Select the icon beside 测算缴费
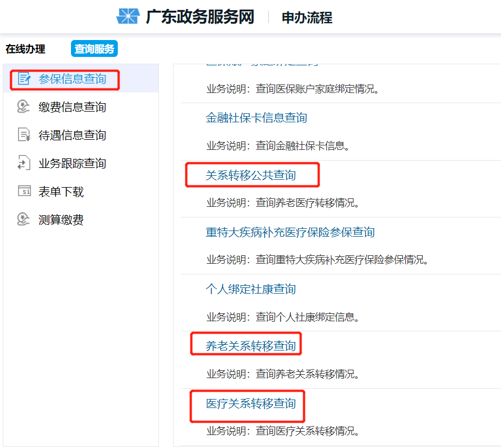Screen dimensions: 501x448 click(x=24, y=220)
